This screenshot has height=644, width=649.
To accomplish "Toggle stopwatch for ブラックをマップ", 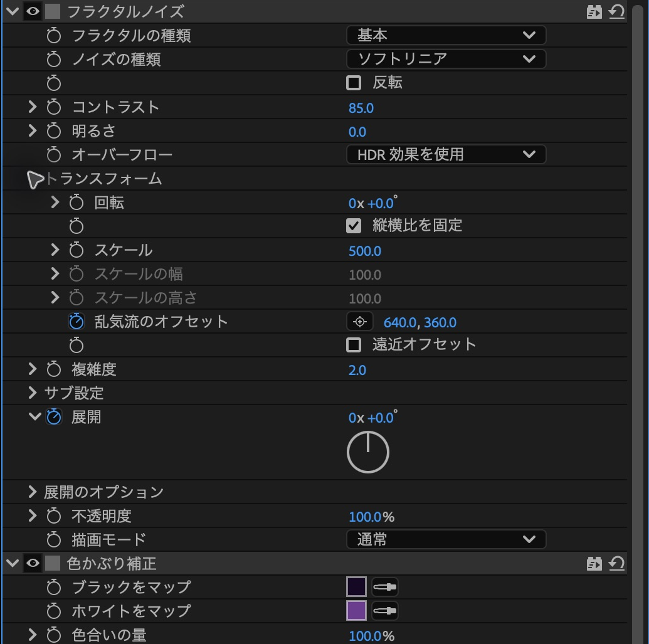I will pyautogui.click(x=53, y=588).
